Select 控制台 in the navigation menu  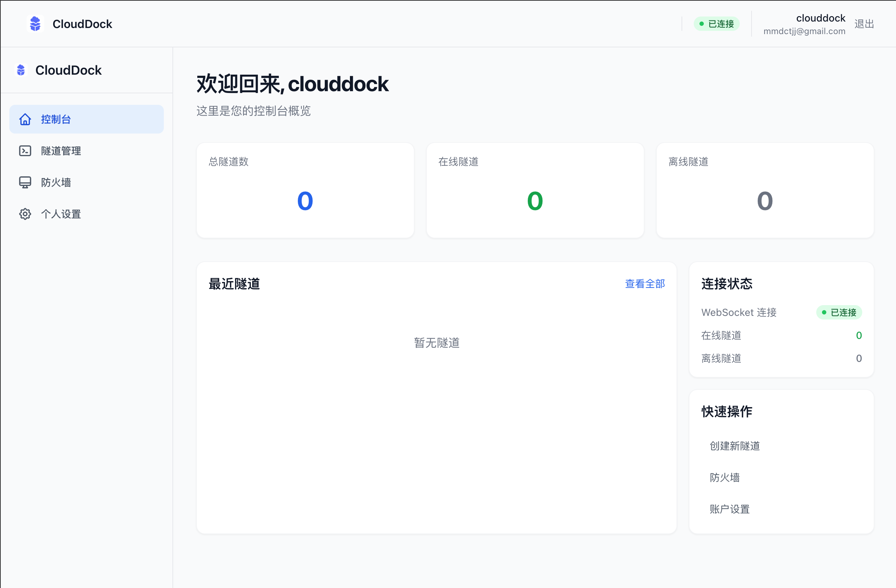pyautogui.click(x=55, y=119)
